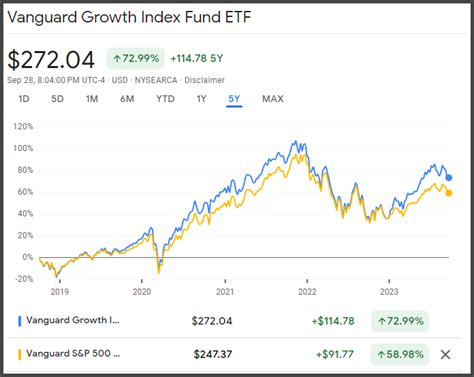Image resolution: width=474 pixels, height=377 pixels.
Task: Show MAX history range
Action: click(273, 99)
